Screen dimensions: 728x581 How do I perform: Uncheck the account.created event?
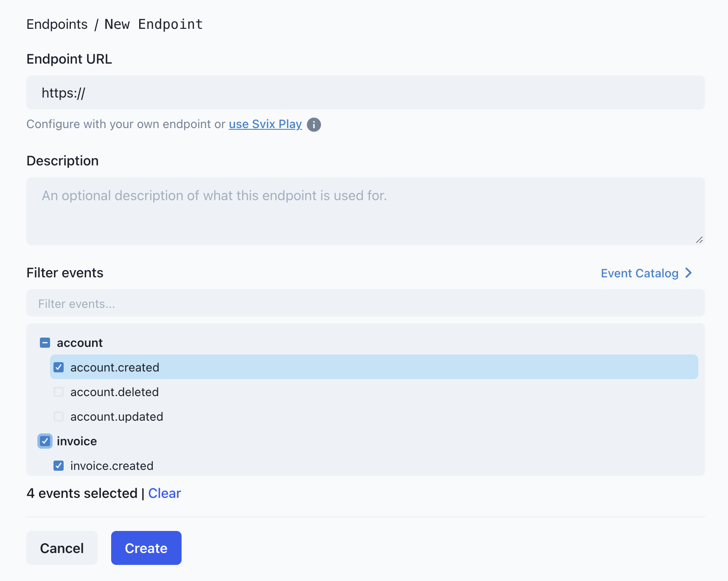pos(58,367)
